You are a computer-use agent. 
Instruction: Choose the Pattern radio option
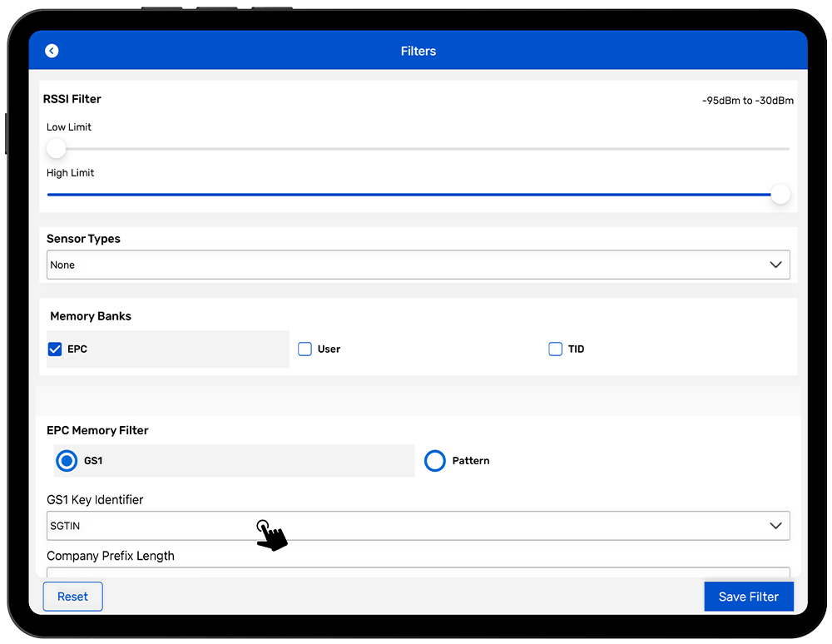coord(435,460)
